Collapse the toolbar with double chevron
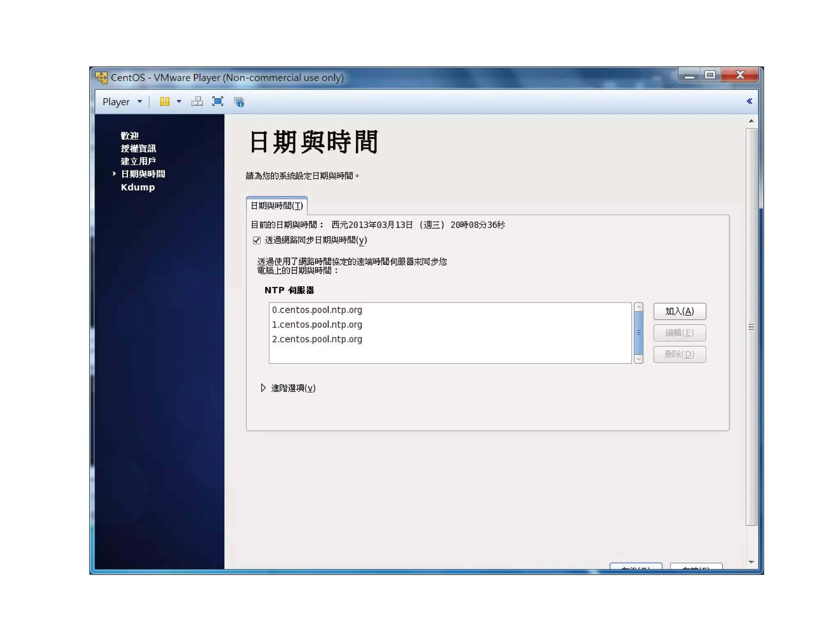This screenshot has width=840, height=630. click(749, 101)
